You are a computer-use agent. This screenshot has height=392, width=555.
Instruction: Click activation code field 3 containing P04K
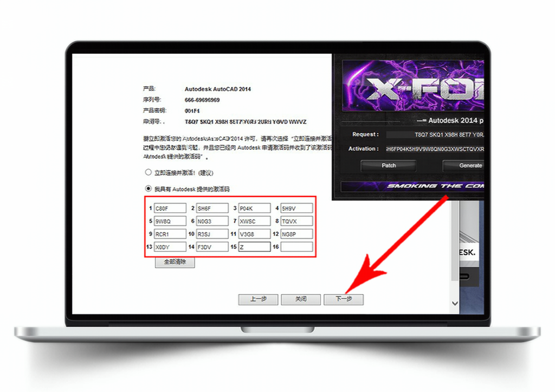click(x=255, y=208)
